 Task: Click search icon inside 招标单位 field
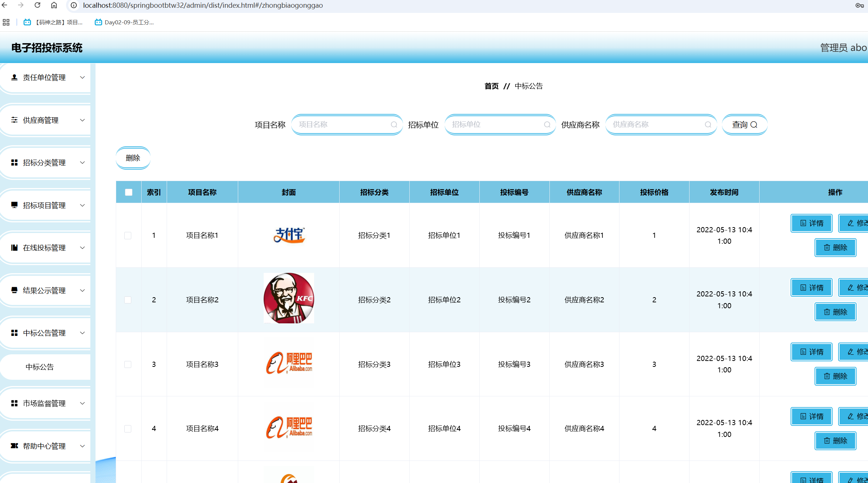[547, 125]
